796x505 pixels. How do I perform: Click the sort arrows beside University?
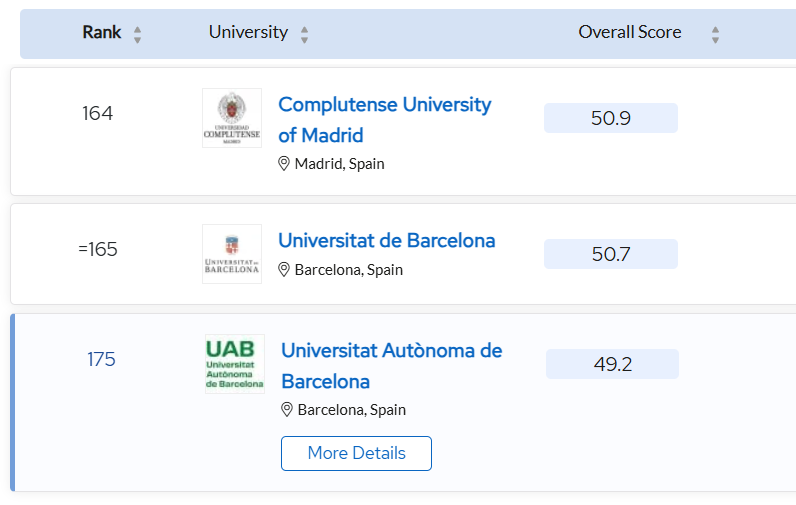304,34
